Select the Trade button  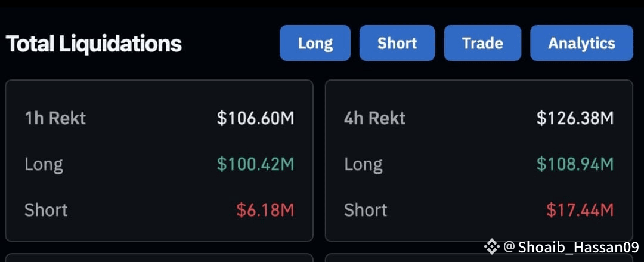point(482,43)
